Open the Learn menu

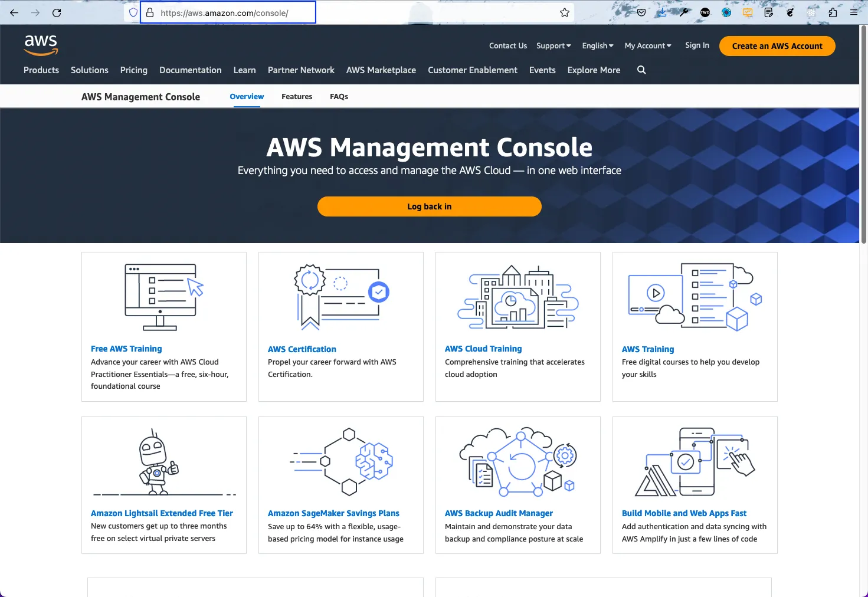pos(245,70)
